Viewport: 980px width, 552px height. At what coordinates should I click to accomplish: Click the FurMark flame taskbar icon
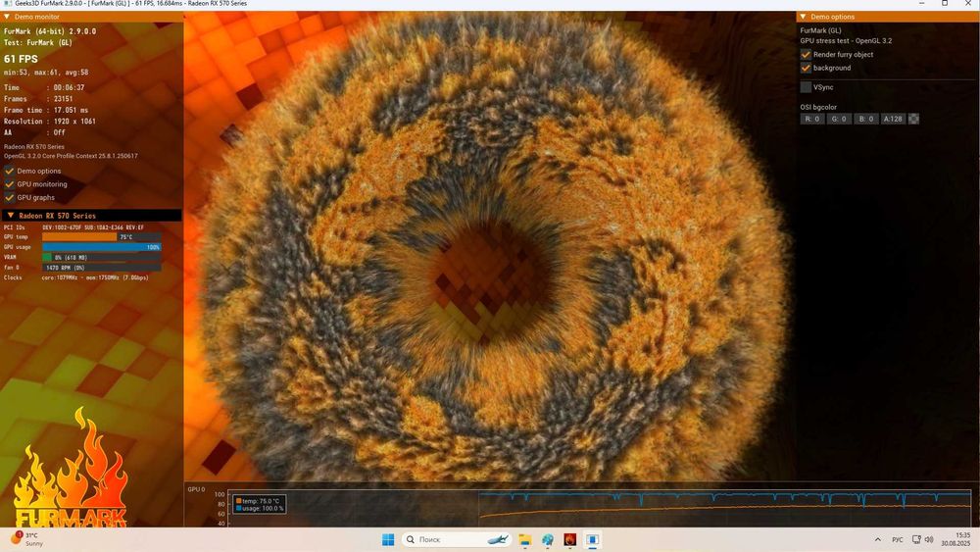tap(570, 539)
